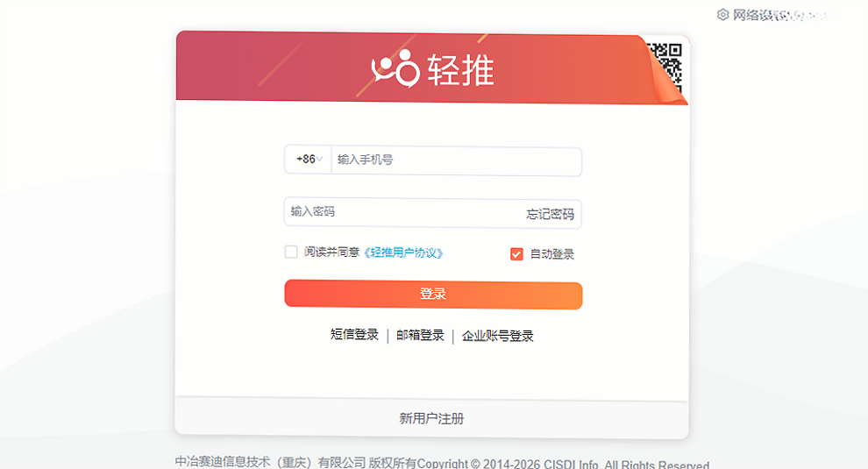
Task: Click 新用户注册 to register
Action: [431, 419]
